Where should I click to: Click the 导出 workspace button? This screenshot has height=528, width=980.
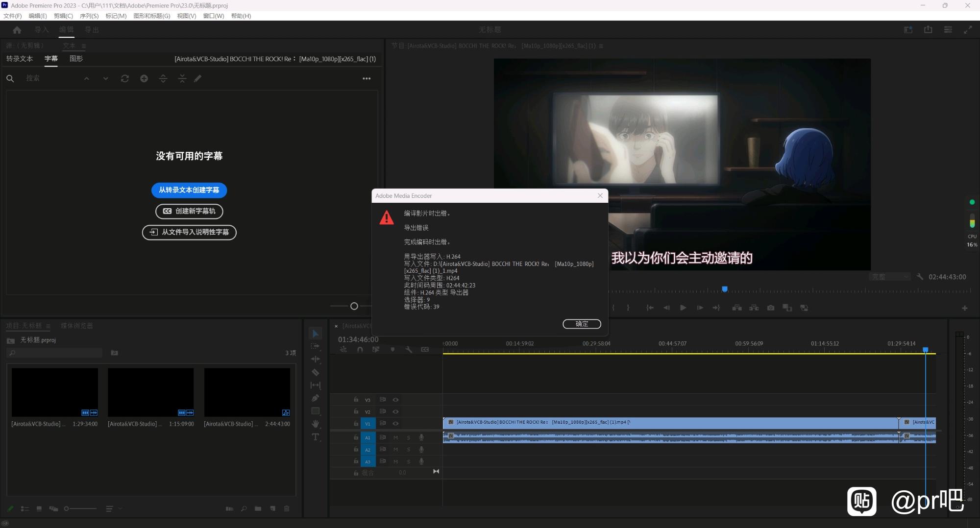coord(92,30)
